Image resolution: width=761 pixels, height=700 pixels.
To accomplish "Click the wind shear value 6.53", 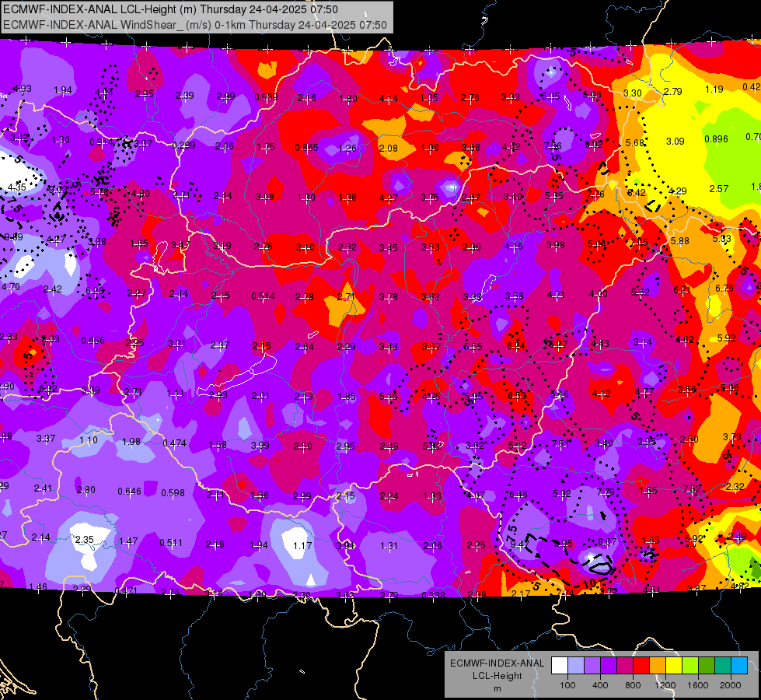I will (517, 395).
